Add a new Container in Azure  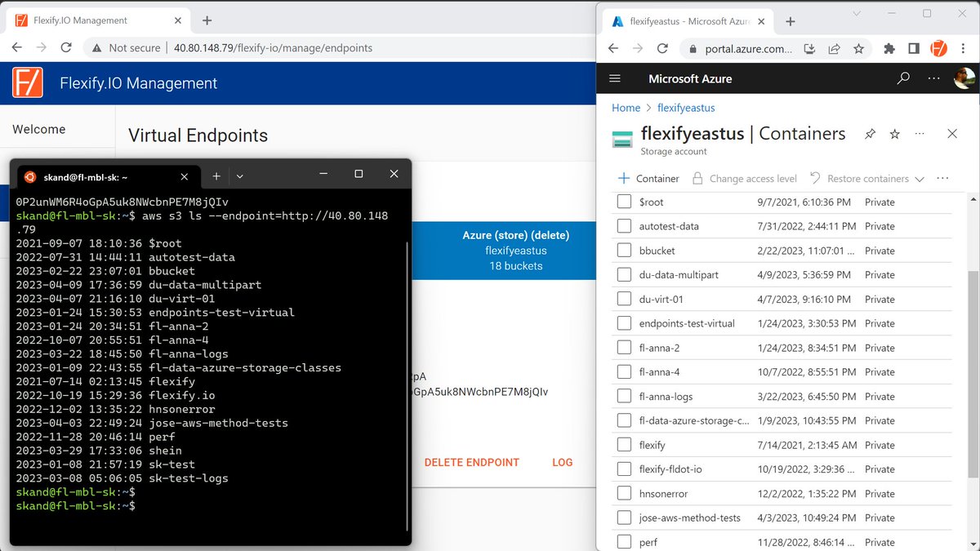(x=648, y=179)
